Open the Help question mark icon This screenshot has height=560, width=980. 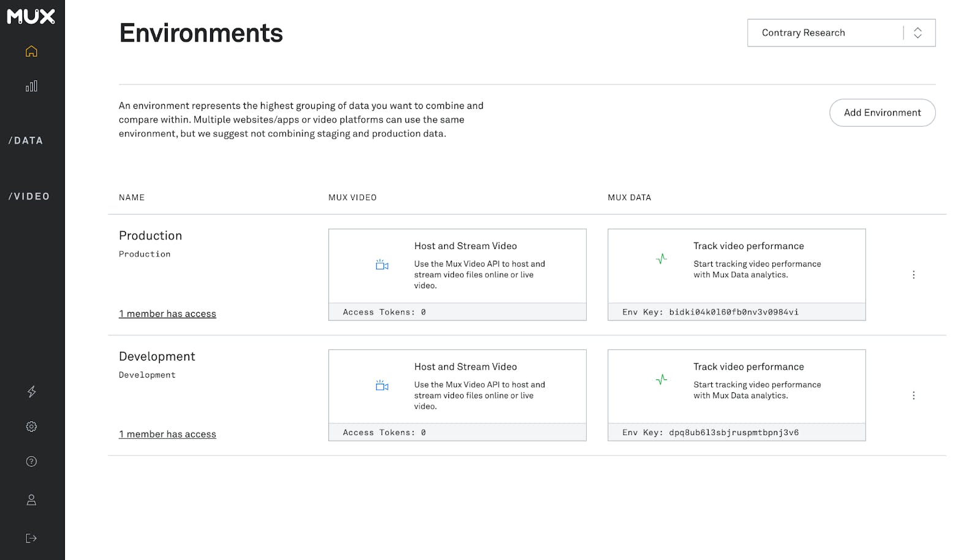click(x=31, y=461)
